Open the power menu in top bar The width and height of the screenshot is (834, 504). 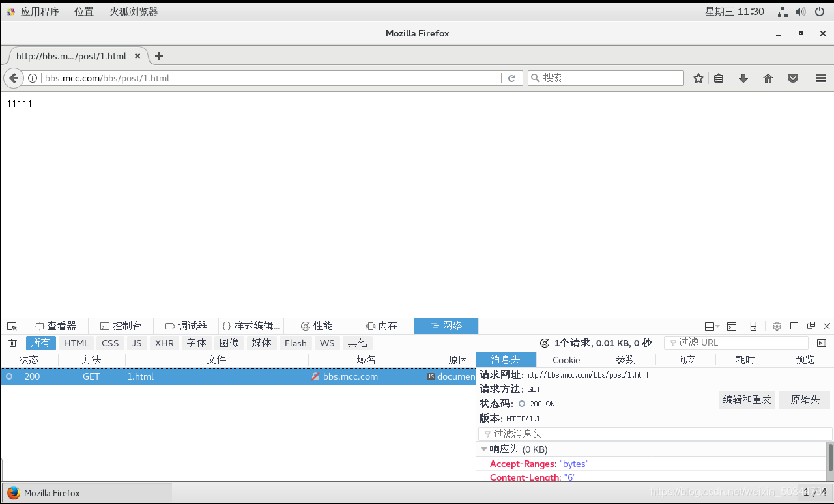(x=819, y=12)
